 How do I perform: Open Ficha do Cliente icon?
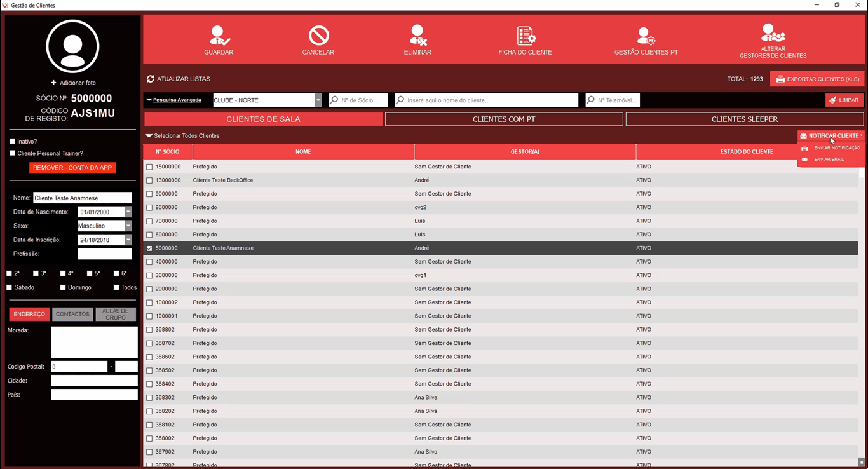click(526, 35)
